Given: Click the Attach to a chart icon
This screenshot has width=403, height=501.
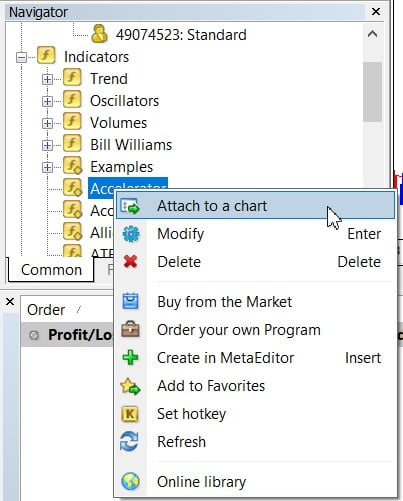Looking at the screenshot, I should tap(130, 206).
